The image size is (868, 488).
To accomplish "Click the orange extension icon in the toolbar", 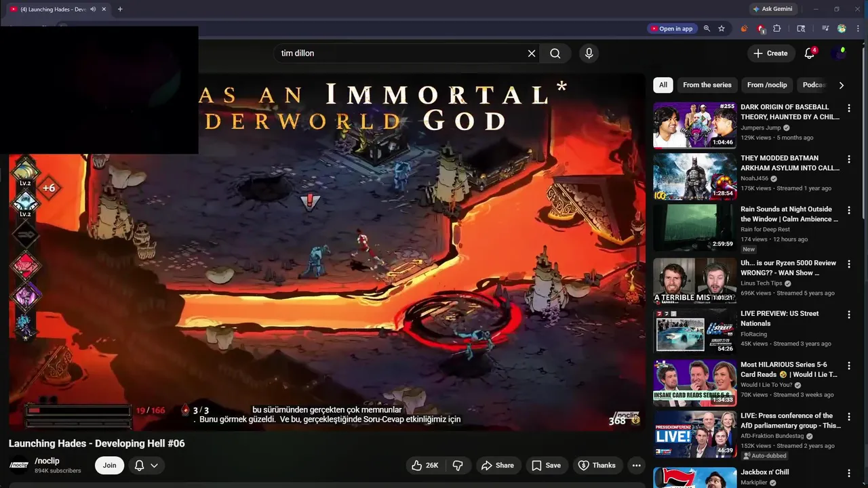I will [744, 28].
